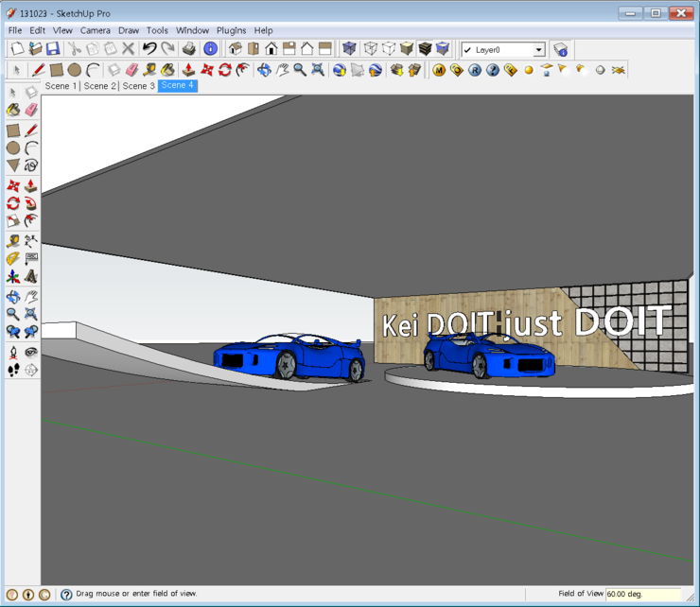Click the Zoom Extents icon in top toolbar
This screenshot has height=607, width=700.
[x=318, y=70]
